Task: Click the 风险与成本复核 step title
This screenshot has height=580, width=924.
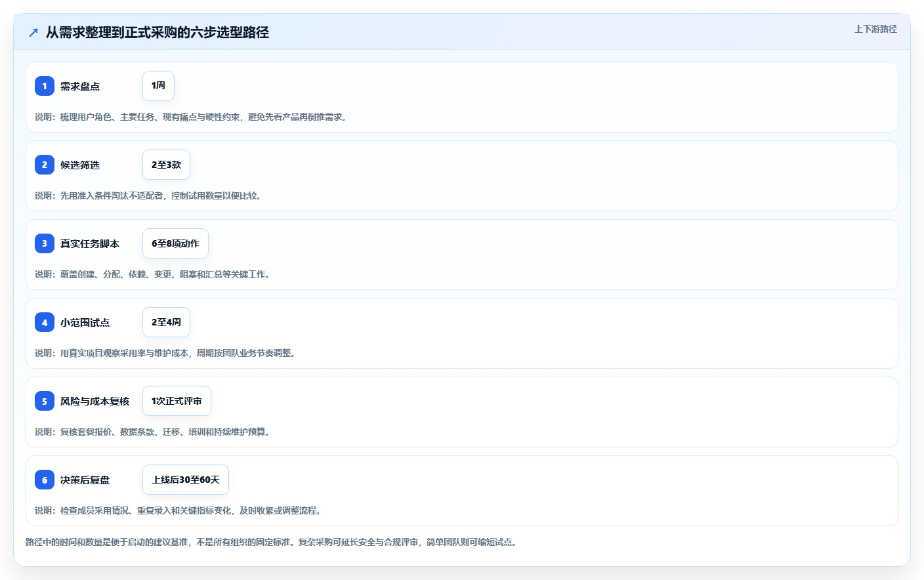Action: pos(94,401)
